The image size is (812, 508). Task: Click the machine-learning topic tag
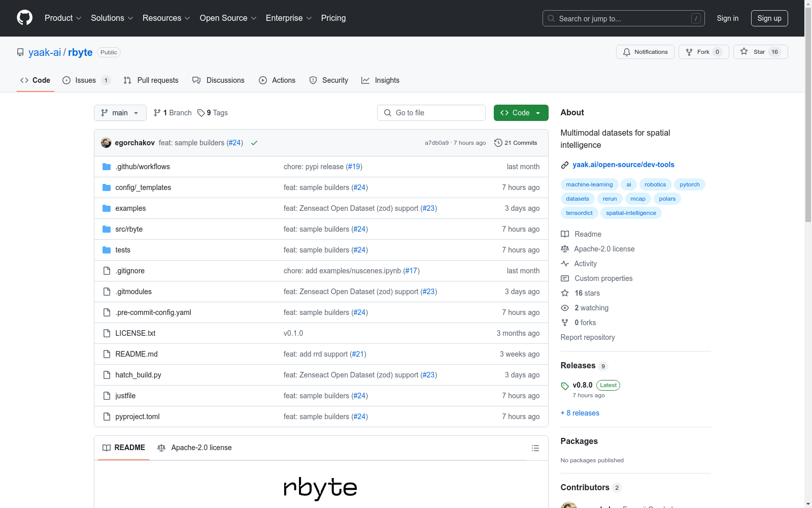tap(589, 184)
